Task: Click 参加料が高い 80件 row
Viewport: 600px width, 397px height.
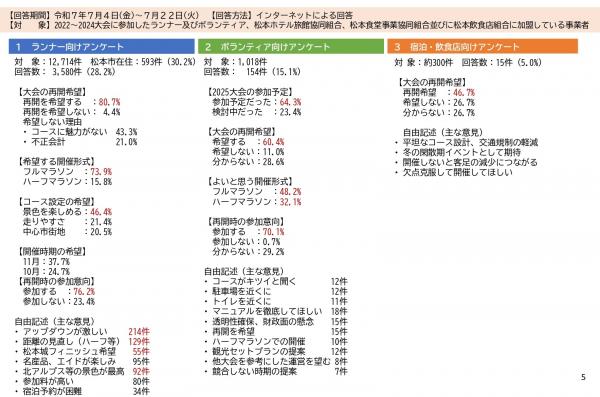Action: (82, 381)
